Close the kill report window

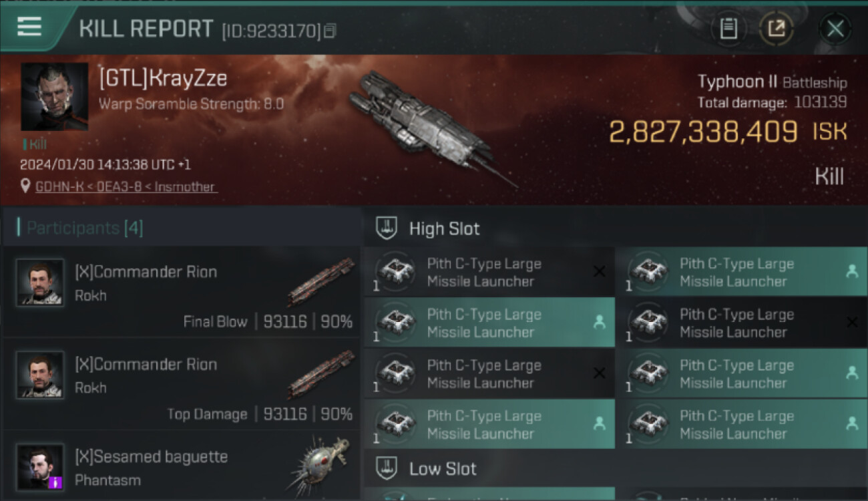click(835, 29)
